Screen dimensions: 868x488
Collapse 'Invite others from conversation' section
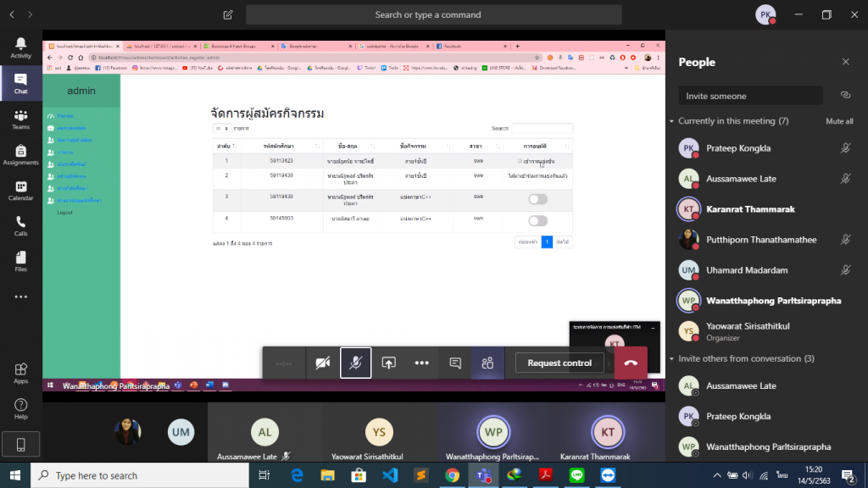coord(671,358)
